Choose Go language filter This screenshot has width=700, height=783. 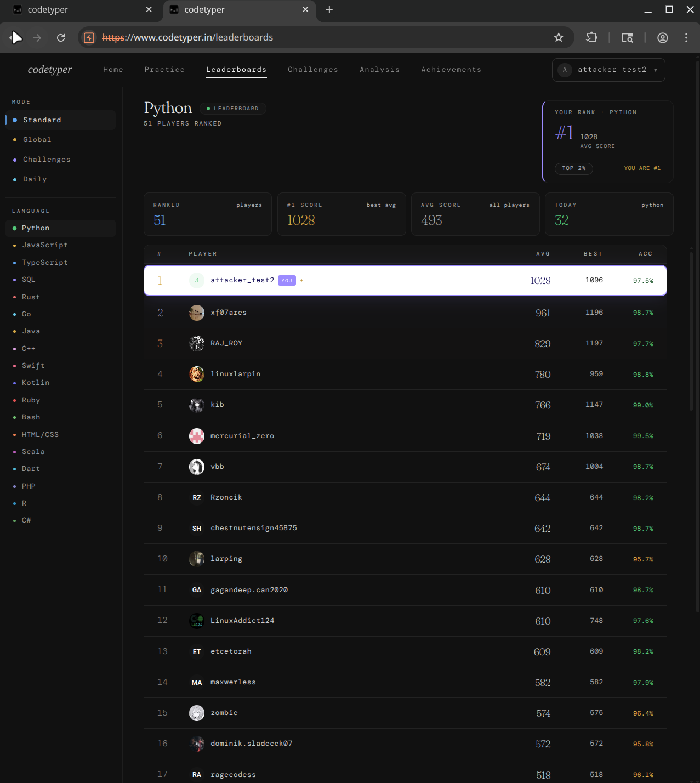(x=60, y=314)
